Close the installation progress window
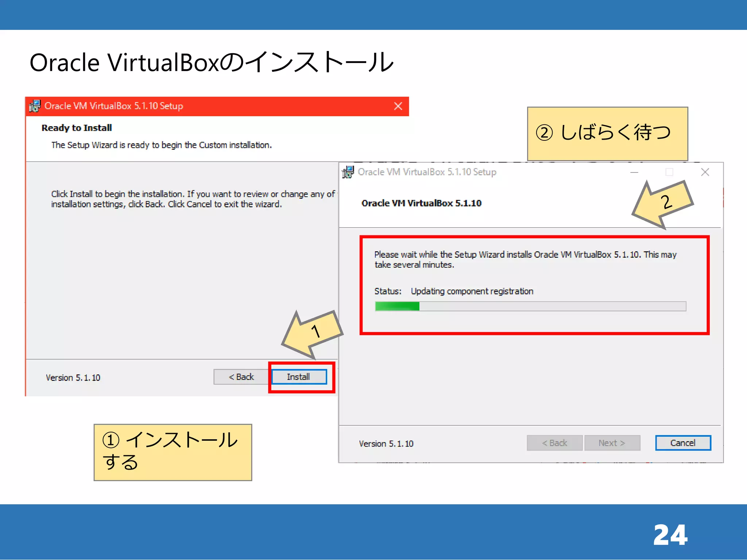This screenshot has height=560, width=747. [705, 172]
